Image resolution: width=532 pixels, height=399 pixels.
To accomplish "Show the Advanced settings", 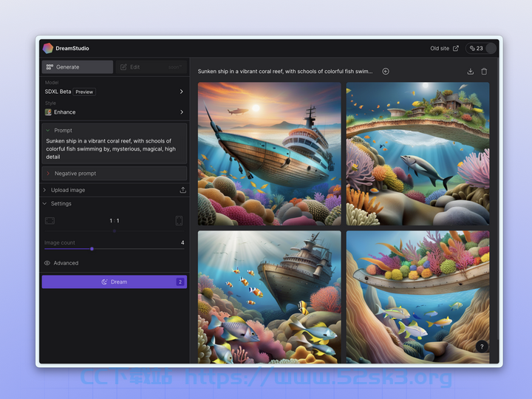I will point(61,263).
